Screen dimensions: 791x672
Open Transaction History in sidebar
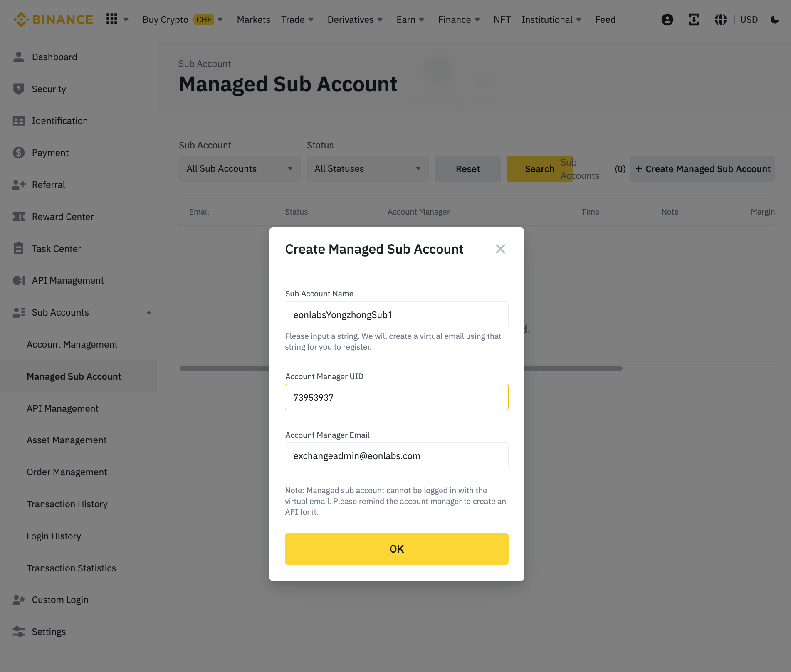(67, 504)
